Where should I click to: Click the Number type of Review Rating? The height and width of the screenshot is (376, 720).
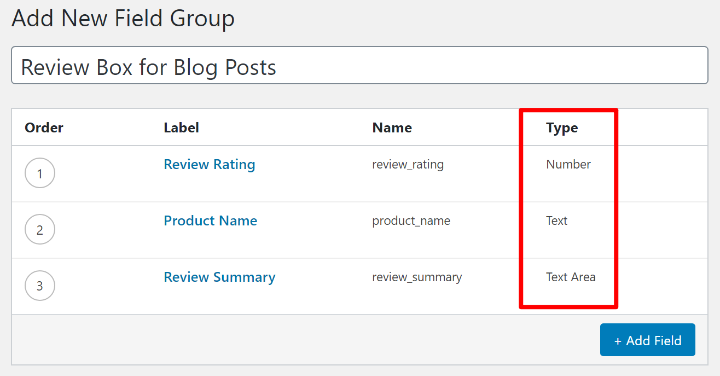coord(568,164)
